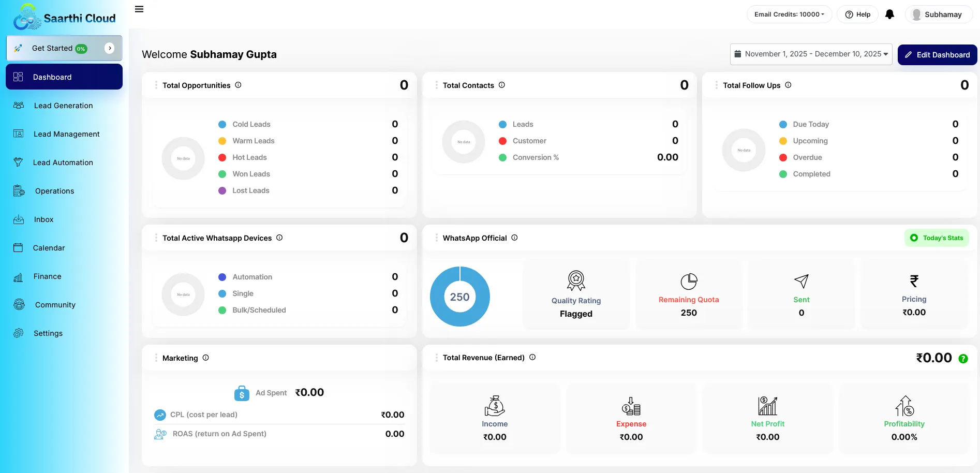
Task: Open Settings from the sidebar
Action: coord(48,333)
